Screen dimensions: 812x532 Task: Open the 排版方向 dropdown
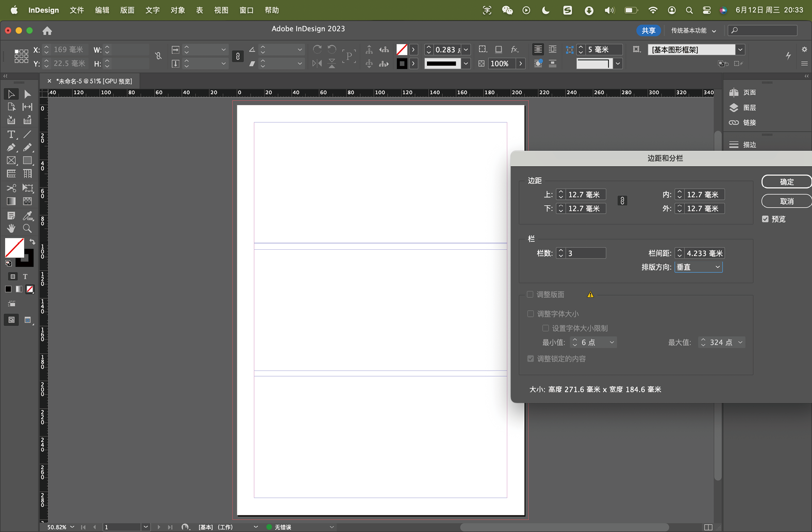click(x=698, y=267)
